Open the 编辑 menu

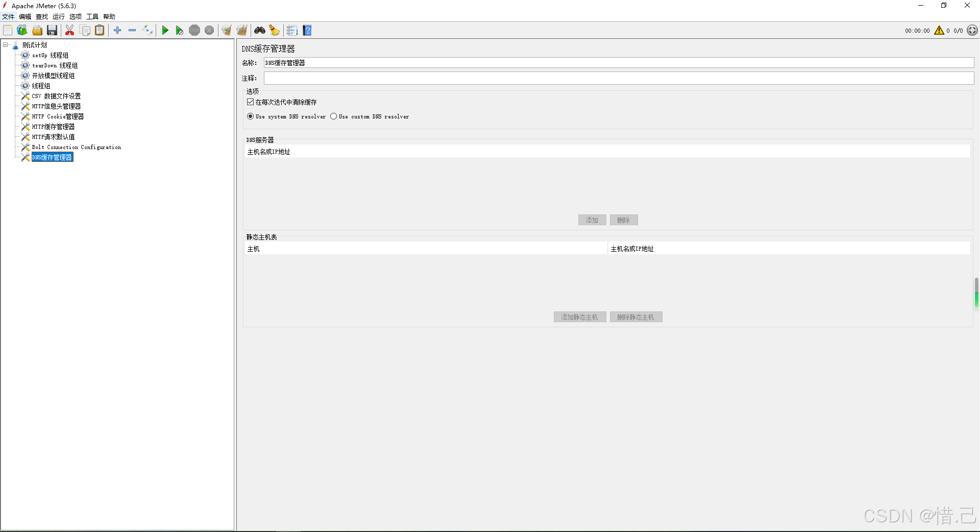pyautogui.click(x=25, y=17)
